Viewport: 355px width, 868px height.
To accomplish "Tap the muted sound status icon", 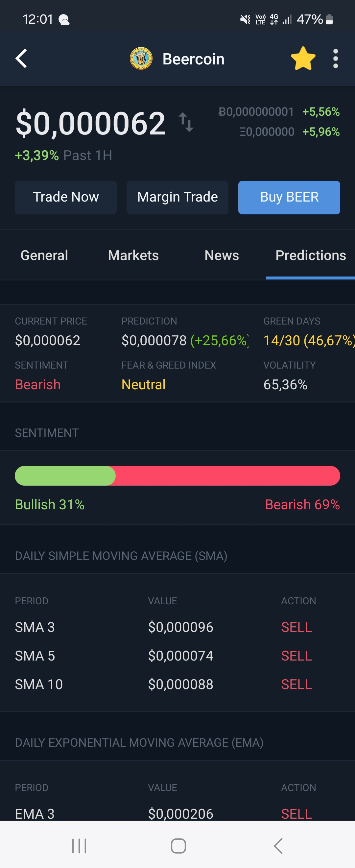I will pyautogui.click(x=245, y=19).
